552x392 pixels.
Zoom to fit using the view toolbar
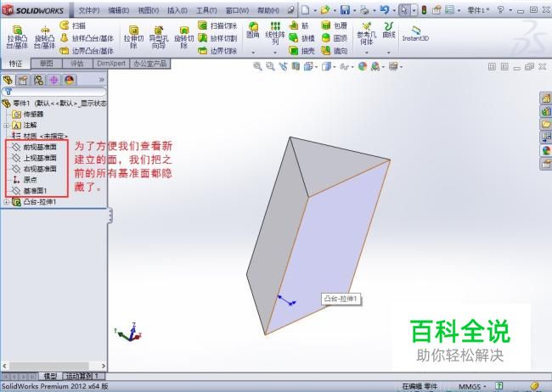[x=257, y=66]
